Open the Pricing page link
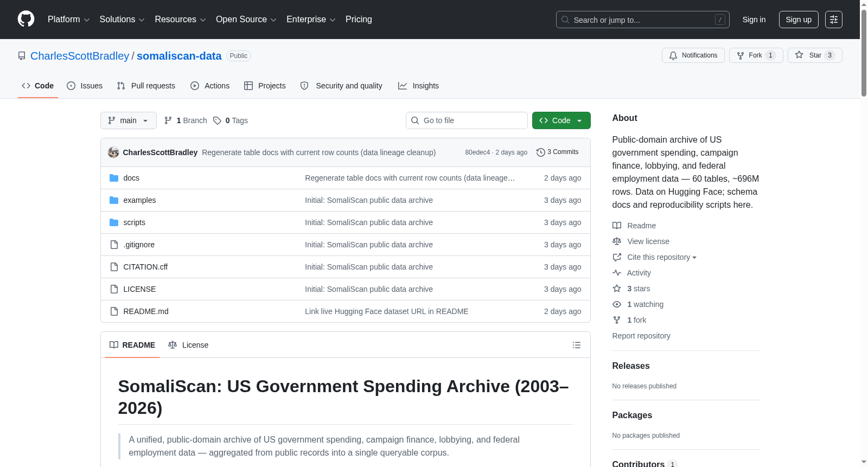868x467 pixels. point(359,20)
